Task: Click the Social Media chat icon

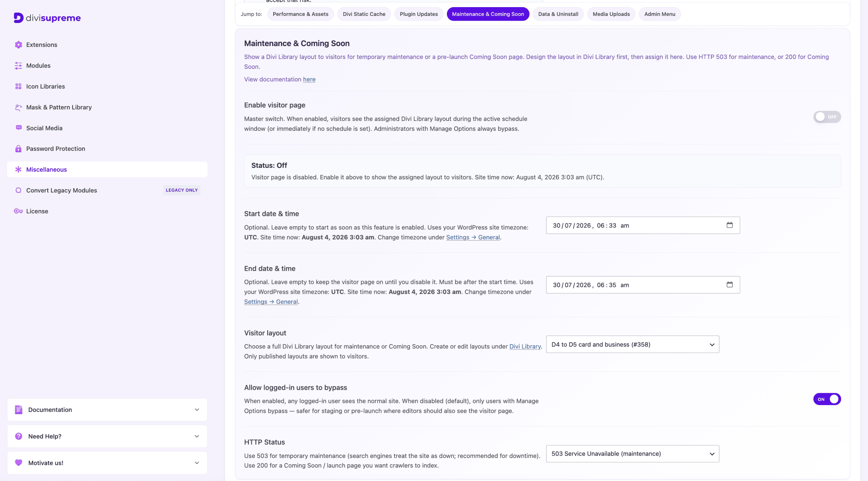Action: [18, 128]
